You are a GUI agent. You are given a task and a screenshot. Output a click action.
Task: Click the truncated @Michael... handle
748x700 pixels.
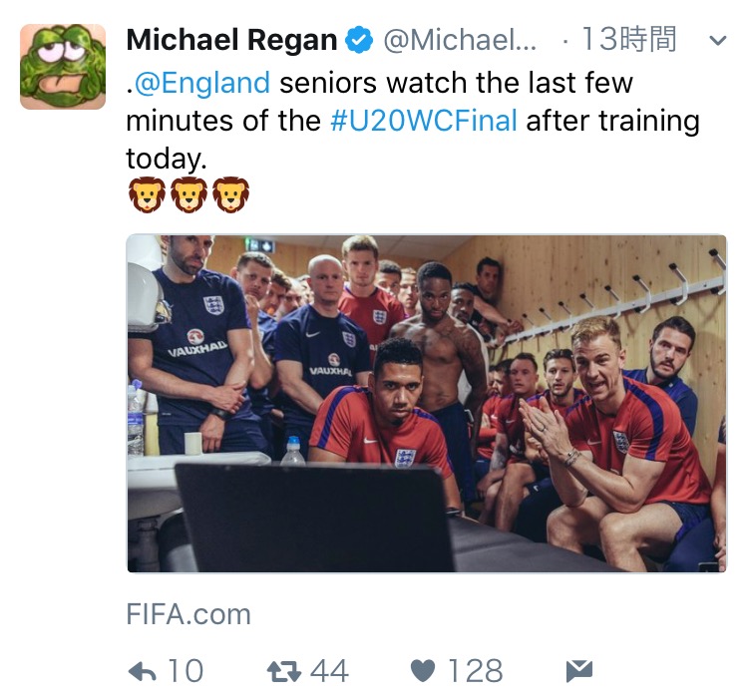coord(460,40)
